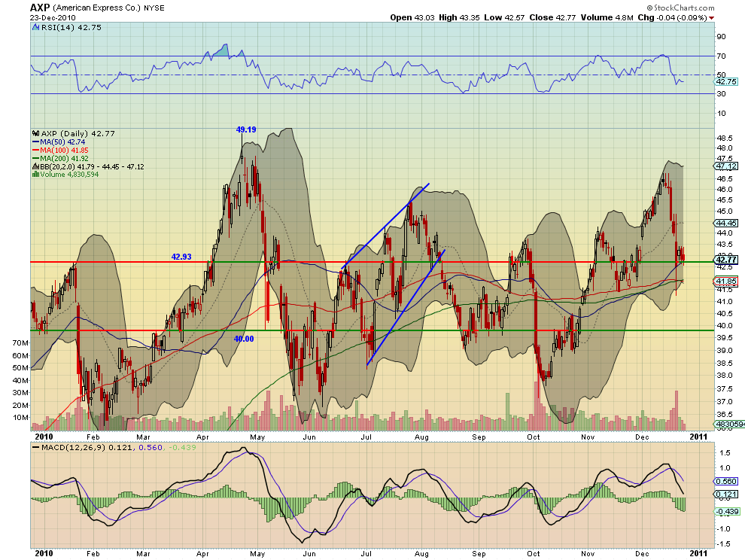Click the '(American Express Co.) NYSE' label
This screenshot has height=560, width=745.
(x=109, y=8)
